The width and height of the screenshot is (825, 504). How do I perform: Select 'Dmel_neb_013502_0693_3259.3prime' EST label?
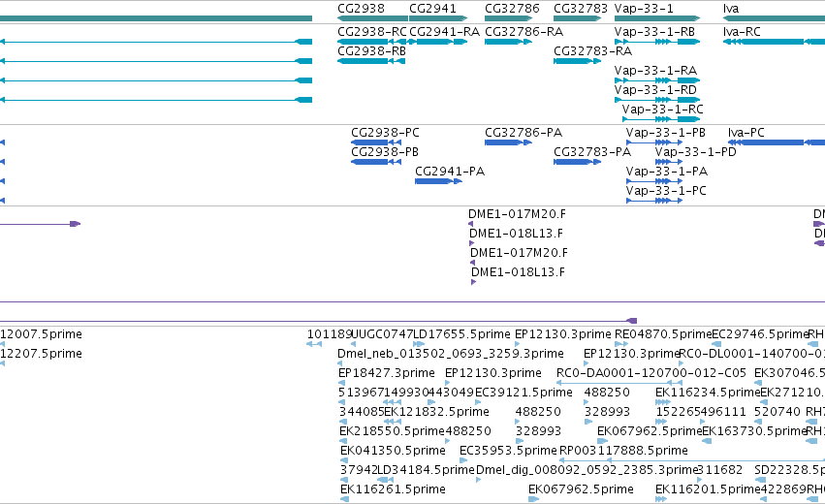pyautogui.click(x=451, y=354)
